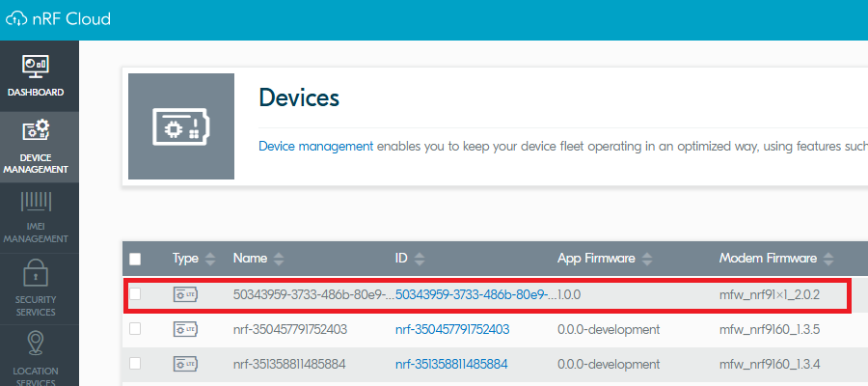Select checkbox for nrf-350457791752403
Image resolution: width=868 pixels, height=386 pixels.
135,329
